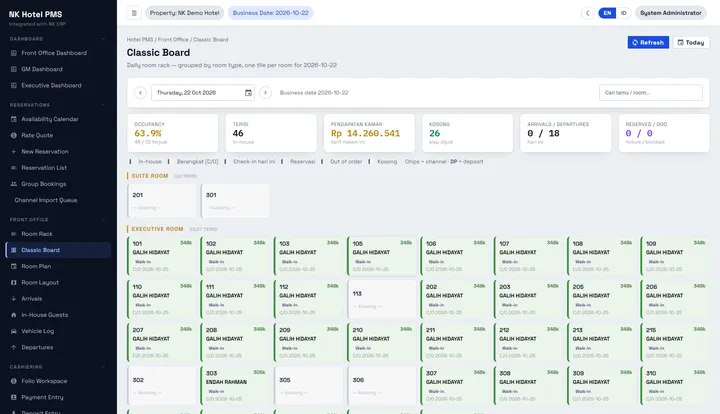Open room 101 Galih Hidayat tile

click(x=162, y=256)
